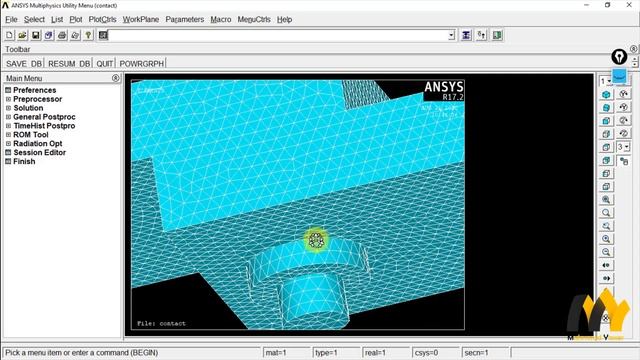Viewport: 640px width, 360px height.
Task: Click the second Rotate model icon in the right column
Action: pyautogui.click(x=623, y=107)
